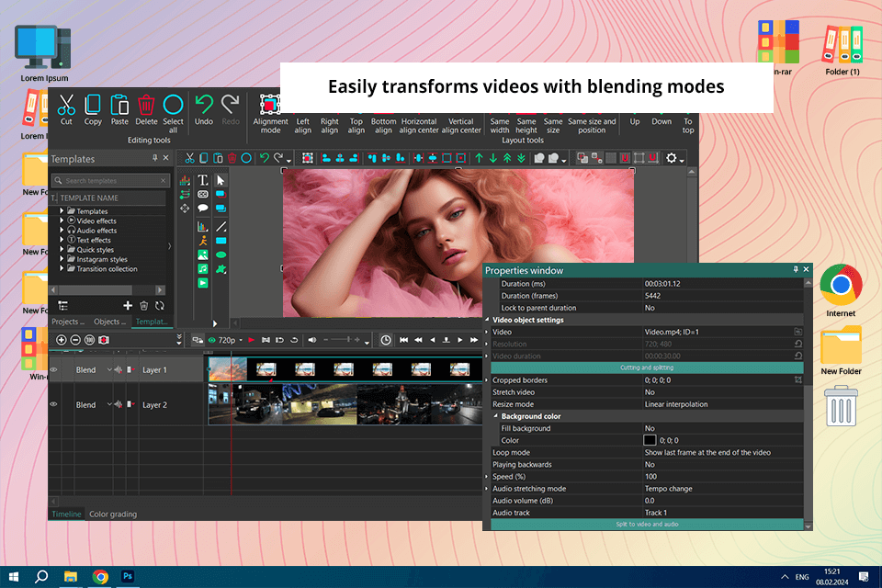Switch to the Color grading tab
The width and height of the screenshot is (882, 588).
tap(113, 514)
